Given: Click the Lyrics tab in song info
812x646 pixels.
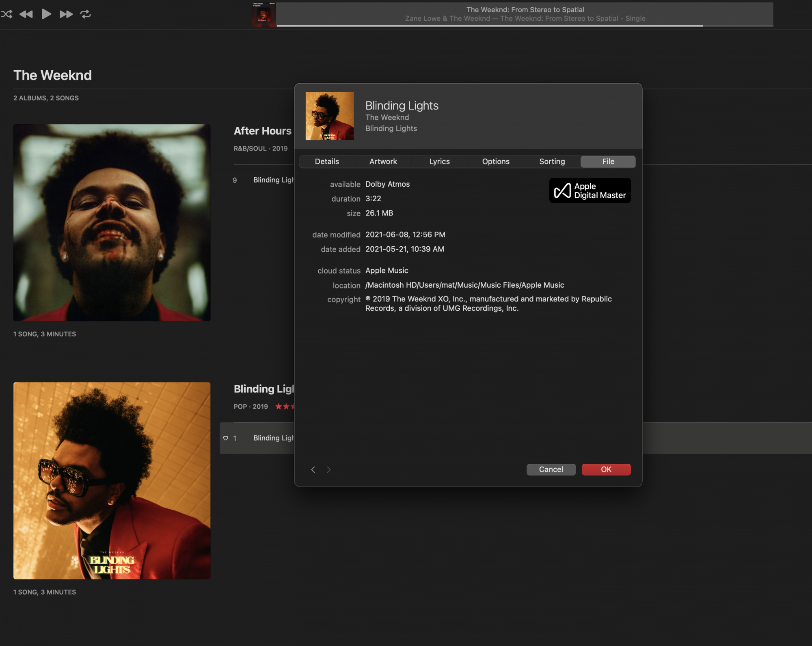Looking at the screenshot, I should 439,161.
